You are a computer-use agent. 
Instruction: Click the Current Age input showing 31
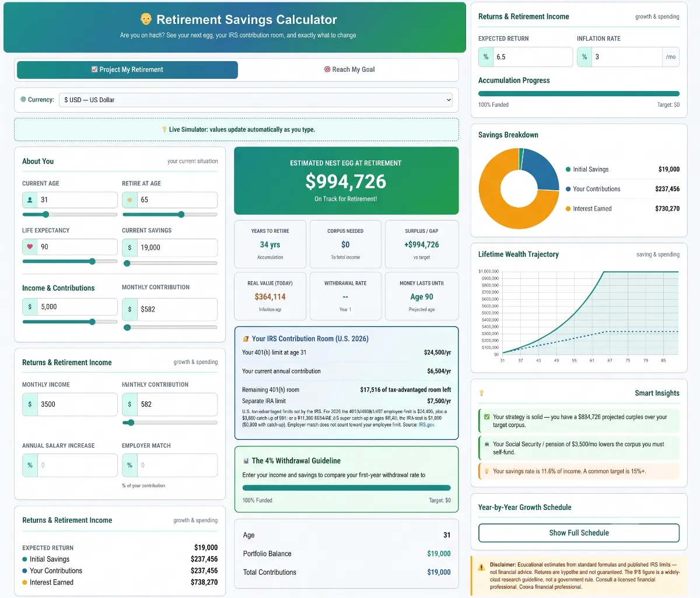click(77, 200)
